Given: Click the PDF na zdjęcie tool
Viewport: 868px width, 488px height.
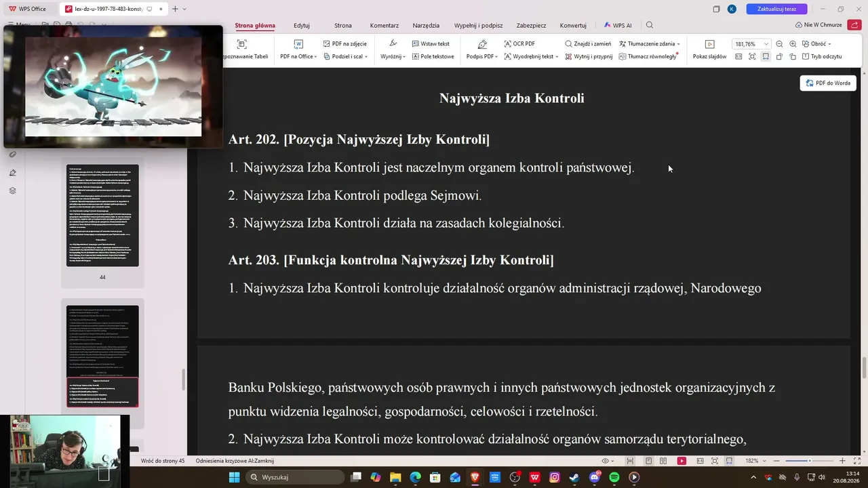Looking at the screenshot, I should 344,43.
